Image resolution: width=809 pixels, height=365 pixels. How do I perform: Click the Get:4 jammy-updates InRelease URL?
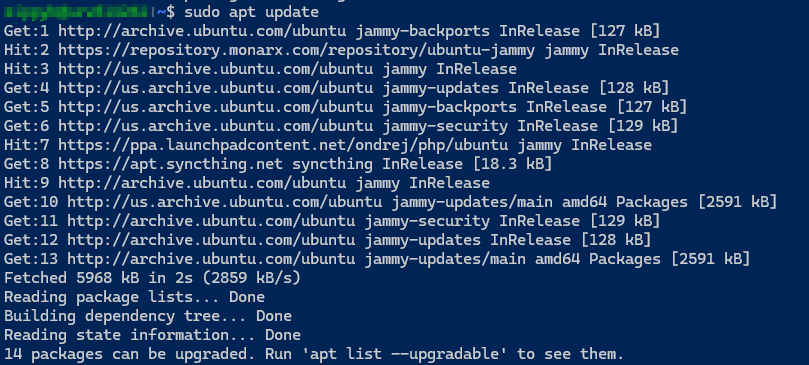click(x=215, y=88)
